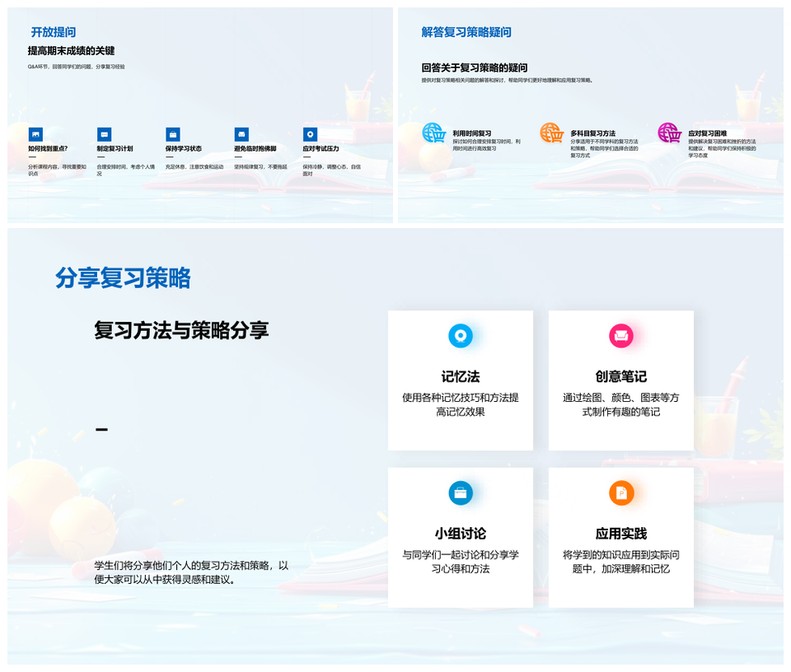Click the blue icon above 如何找到重点?
The width and height of the screenshot is (791, 672).
click(35, 134)
